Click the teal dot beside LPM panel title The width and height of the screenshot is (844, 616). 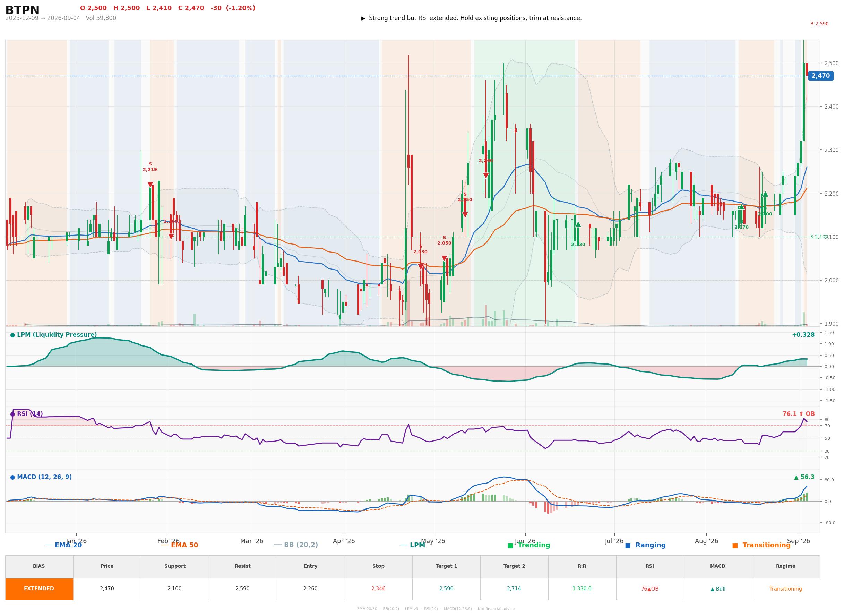[x=12, y=335]
